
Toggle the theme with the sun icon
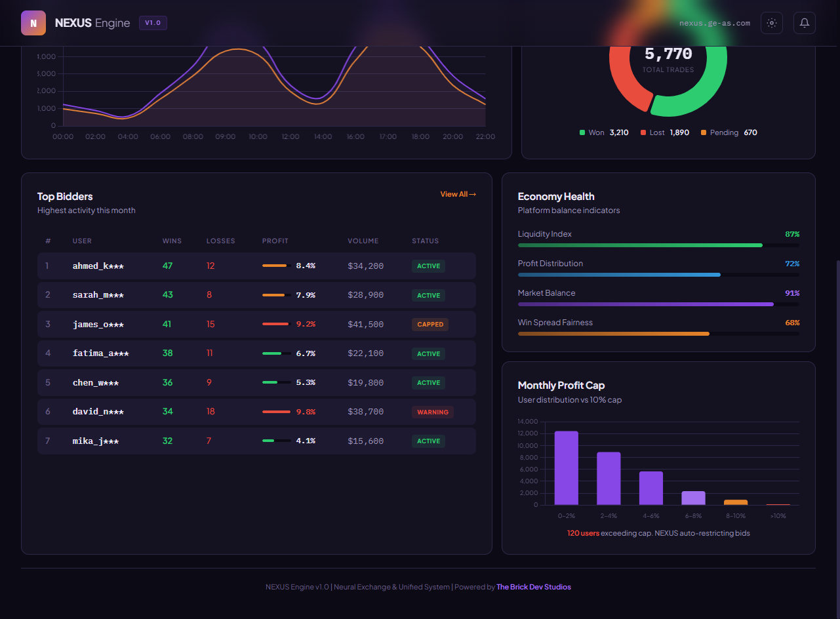pyautogui.click(x=772, y=23)
